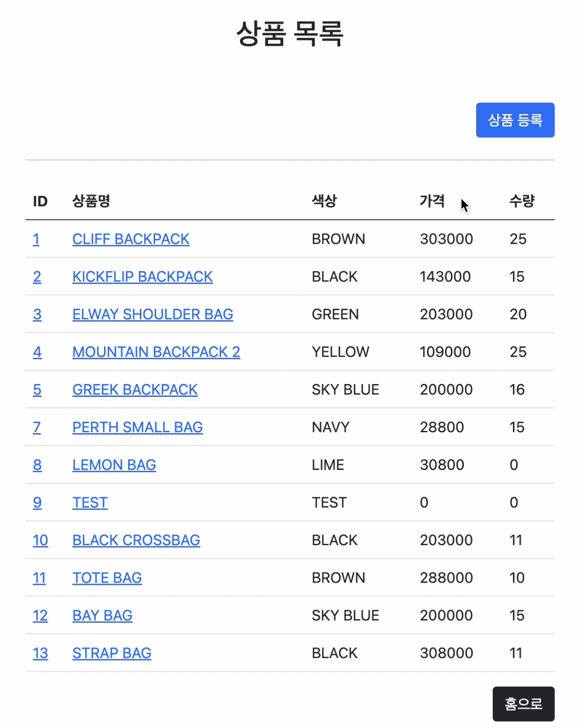Click the 상품 등록 button
The width and height of the screenshot is (584, 728).
click(515, 120)
